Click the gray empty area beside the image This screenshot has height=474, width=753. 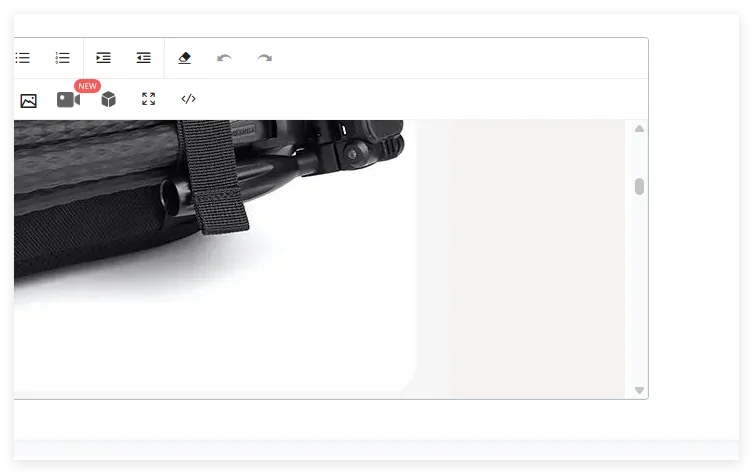(x=528, y=259)
